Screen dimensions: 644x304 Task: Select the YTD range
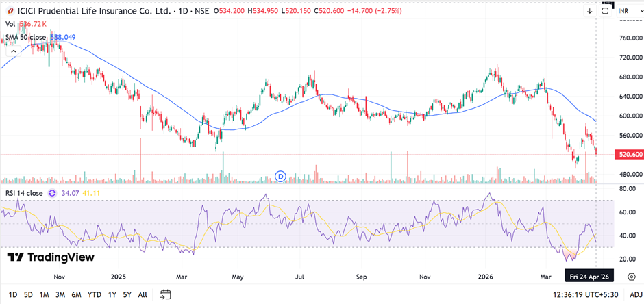click(94, 294)
